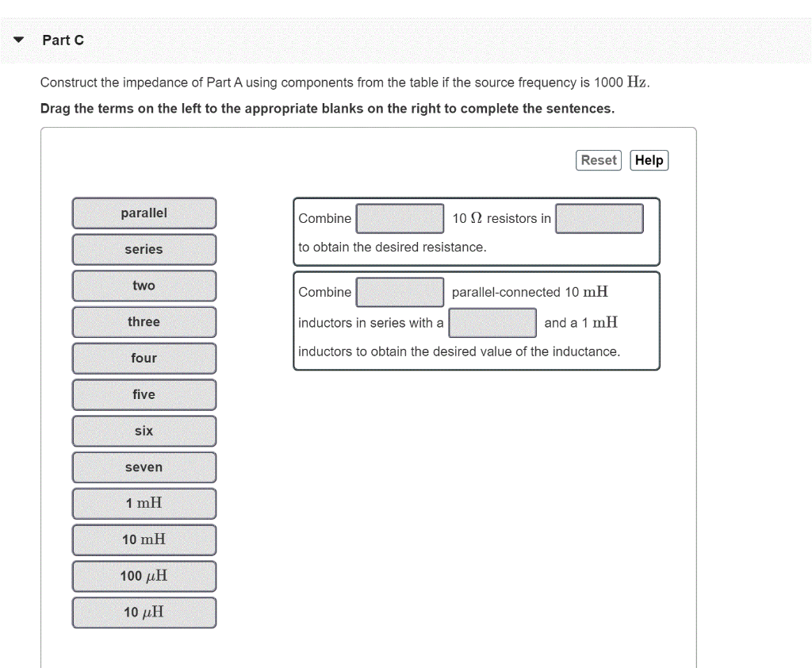Select the '1 mH' inductor tile

[144, 503]
